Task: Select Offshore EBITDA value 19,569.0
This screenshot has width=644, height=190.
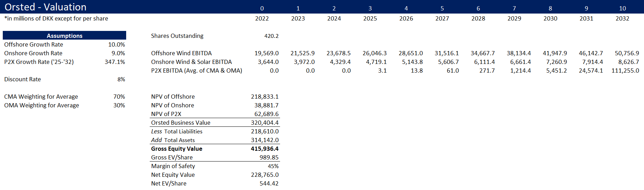Action: tap(267, 53)
